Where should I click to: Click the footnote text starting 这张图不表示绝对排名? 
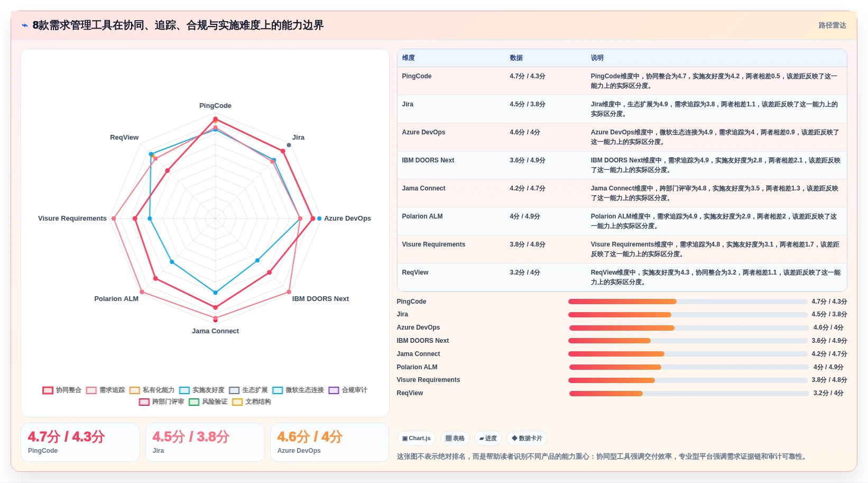click(x=603, y=457)
